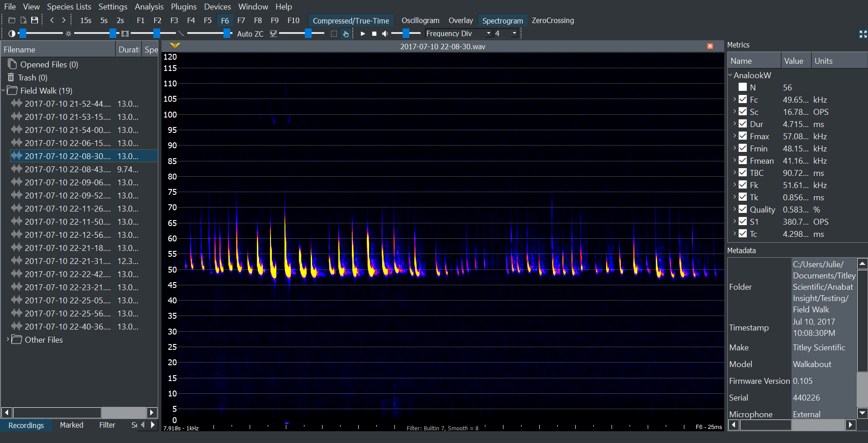Set time scale with the 15s button
Screen dimensions: 868x443
85,20
